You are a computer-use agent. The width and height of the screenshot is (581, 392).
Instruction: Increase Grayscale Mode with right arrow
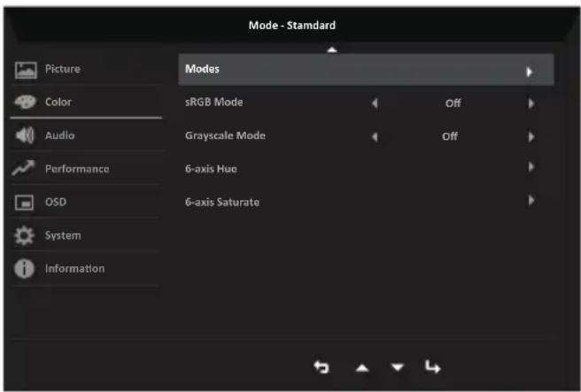(x=531, y=136)
